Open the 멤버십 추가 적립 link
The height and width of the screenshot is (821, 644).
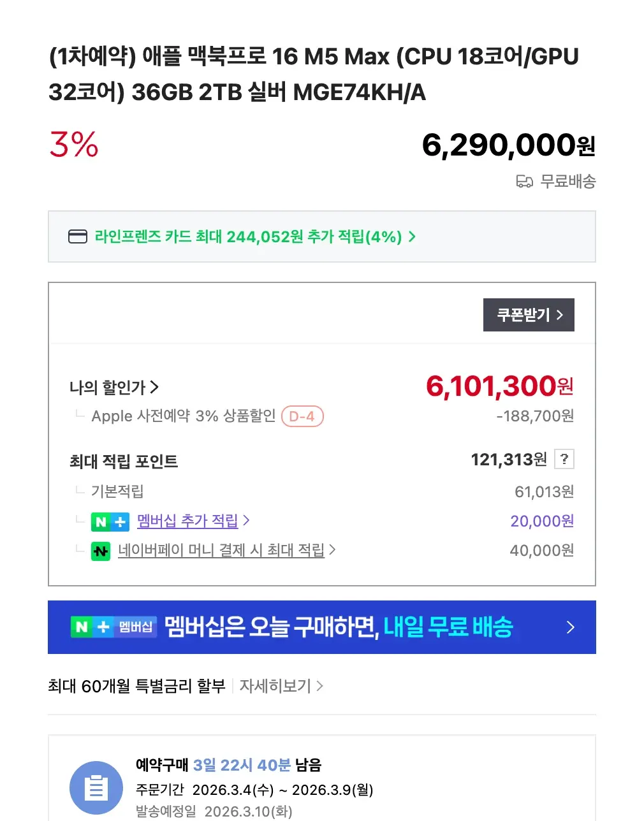pyautogui.click(x=187, y=521)
